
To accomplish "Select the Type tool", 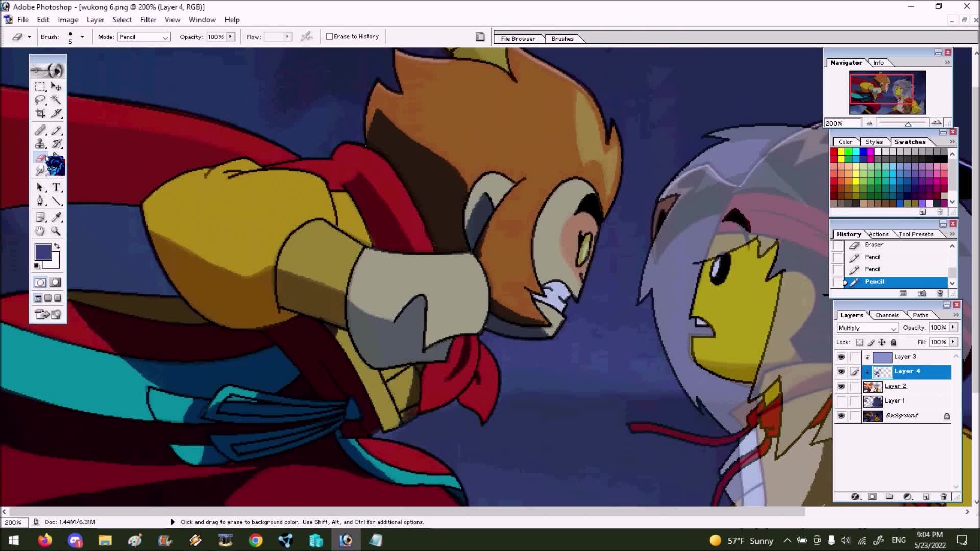I will coord(56,187).
